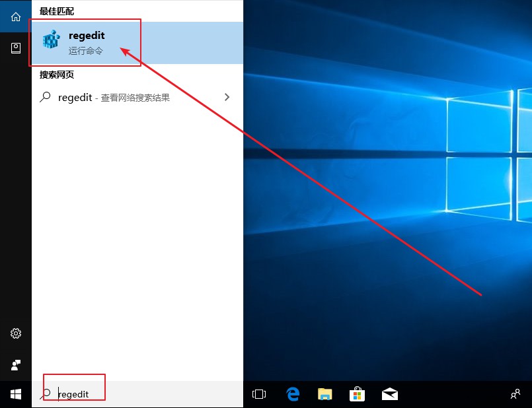Click the magnifier icon beside the web result
Viewport: 532px width, 408px height.
click(45, 97)
